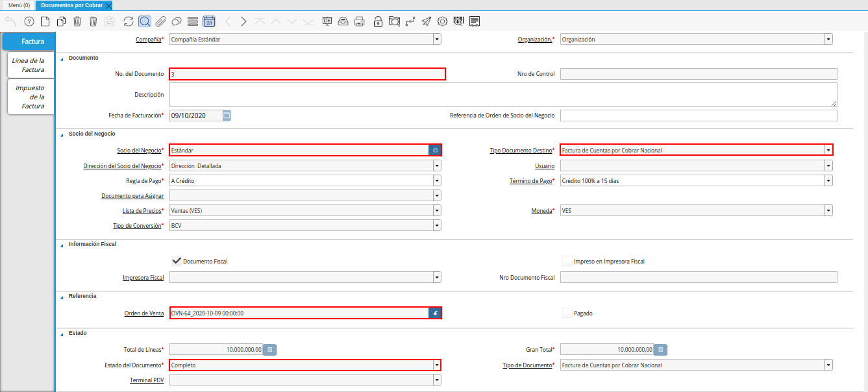Viewport: 868px width, 392px height.
Task: Click the printer icon in the toolbar
Action: point(359,21)
